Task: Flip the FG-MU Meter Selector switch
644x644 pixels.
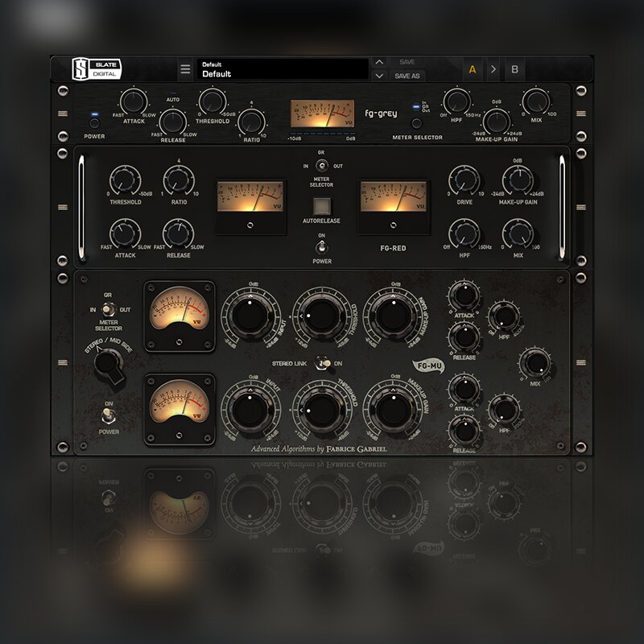Action: [108, 309]
